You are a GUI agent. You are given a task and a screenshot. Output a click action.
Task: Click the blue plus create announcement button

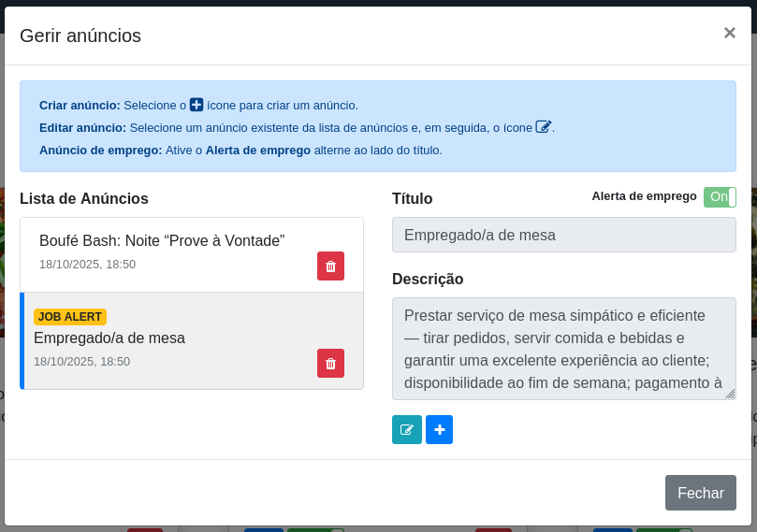tap(440, 429)
